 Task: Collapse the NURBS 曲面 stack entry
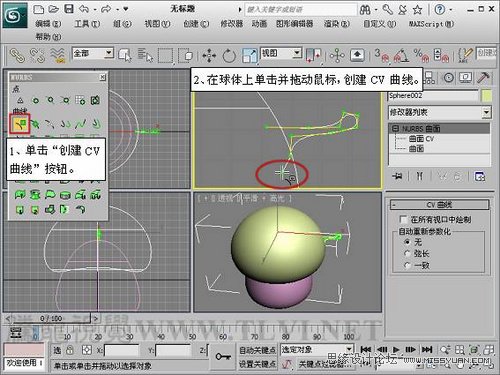pyautogui.click(x=395, y=128)
